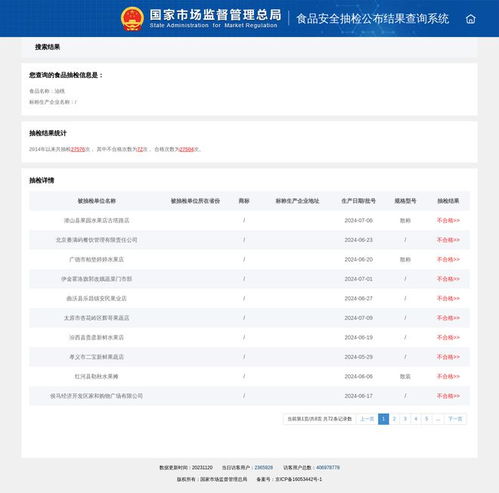Click the date cell 2024-06-23
Viewport: 499px width, 493px height.
point(358,240)
